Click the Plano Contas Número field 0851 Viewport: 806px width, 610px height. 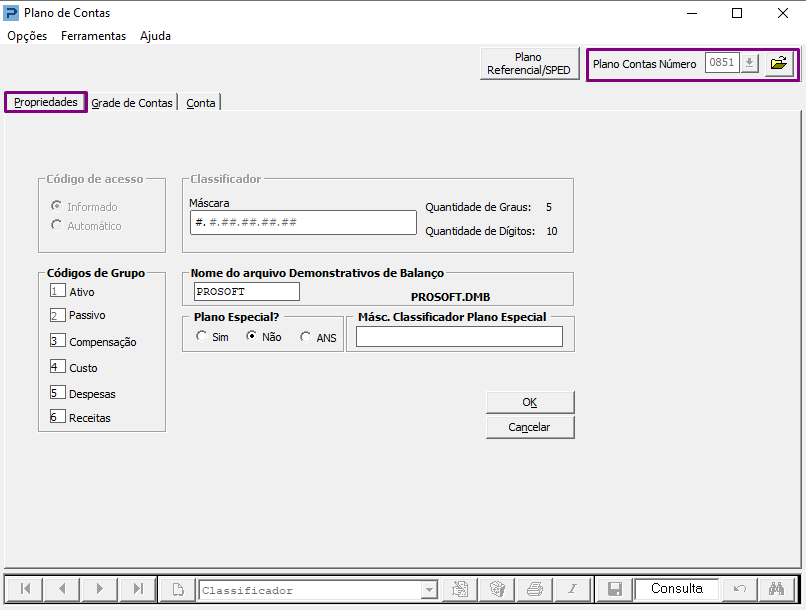722,63
